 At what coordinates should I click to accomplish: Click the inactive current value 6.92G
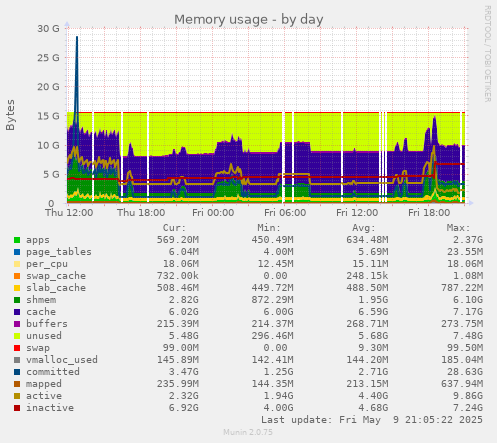184,408
